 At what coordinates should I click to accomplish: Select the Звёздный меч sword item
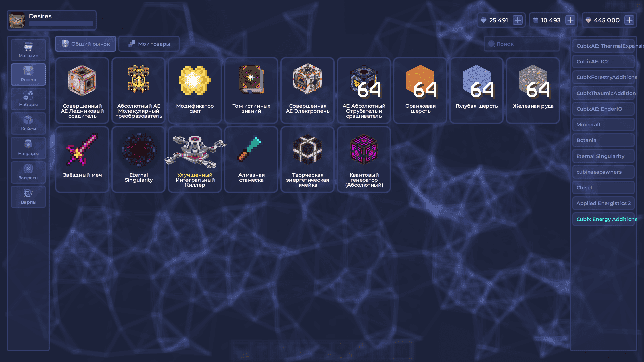[82, 159]
